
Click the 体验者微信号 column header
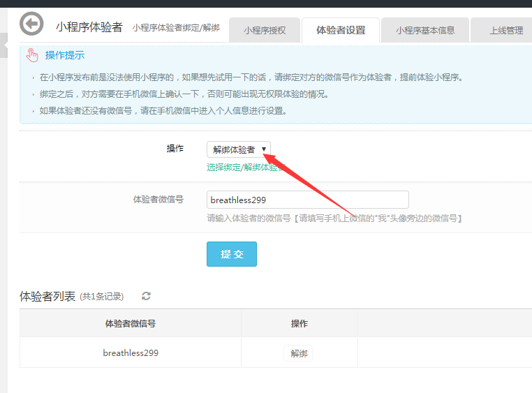click(131, 324)
